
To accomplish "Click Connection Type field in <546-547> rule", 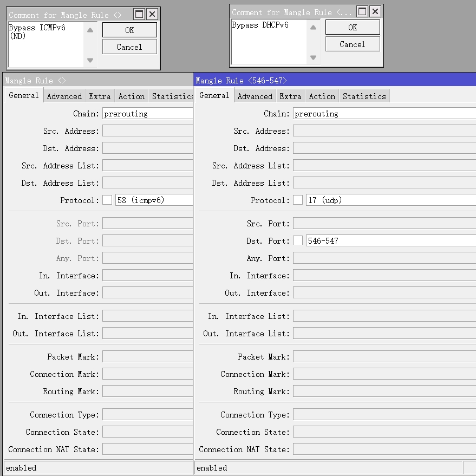I will [384, 414].
